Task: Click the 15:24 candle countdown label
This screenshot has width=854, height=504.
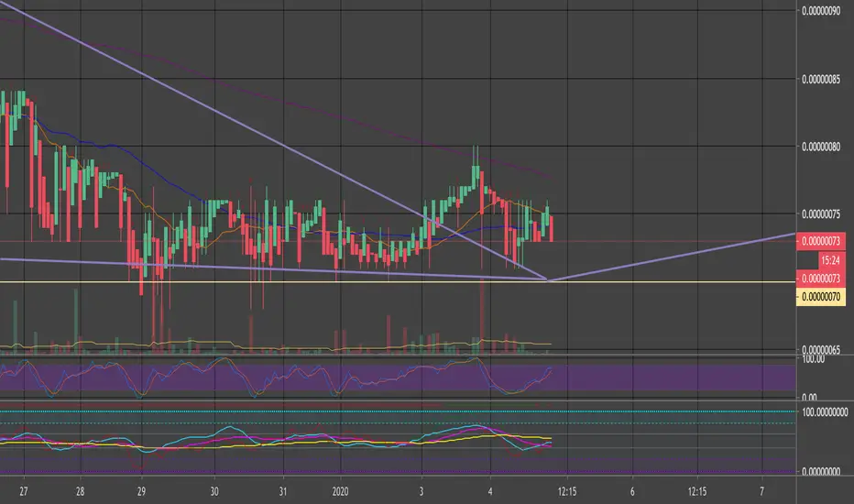Action: click(830, 260)
